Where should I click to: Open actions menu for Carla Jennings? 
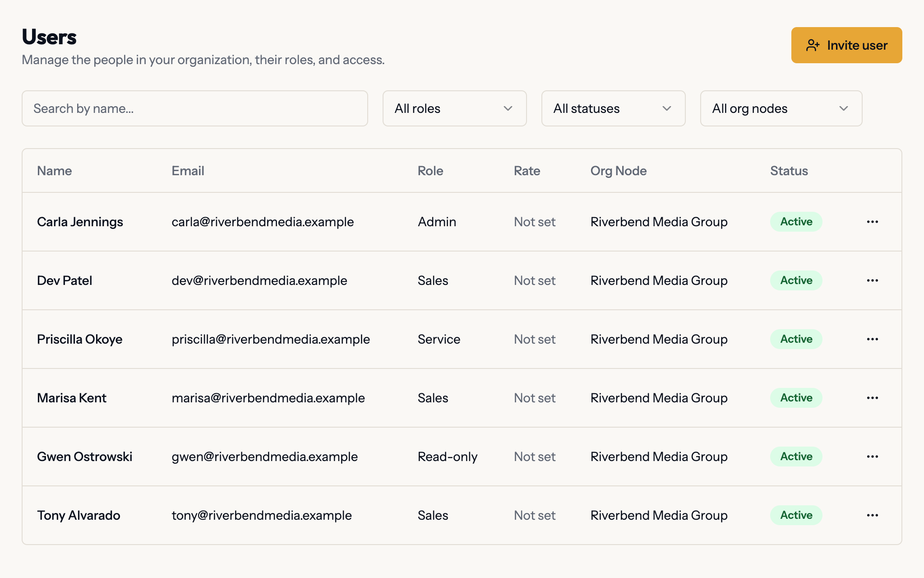(872, 222)
